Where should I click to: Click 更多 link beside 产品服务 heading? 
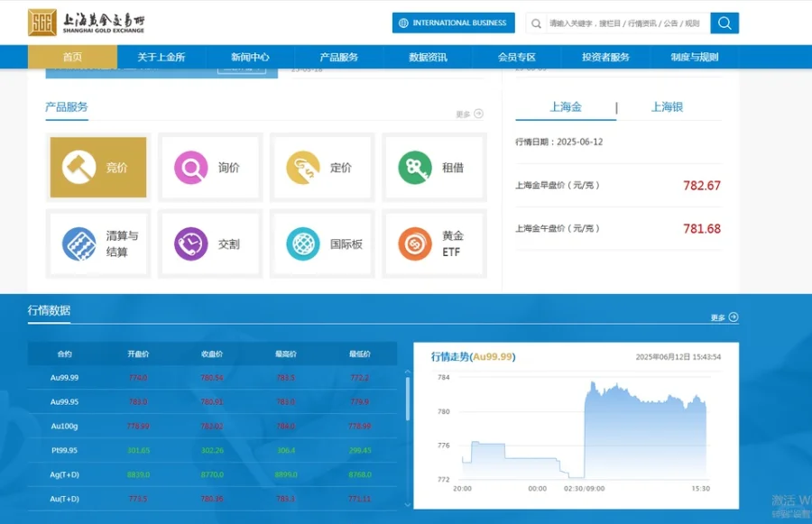click(x=463, y=115)
